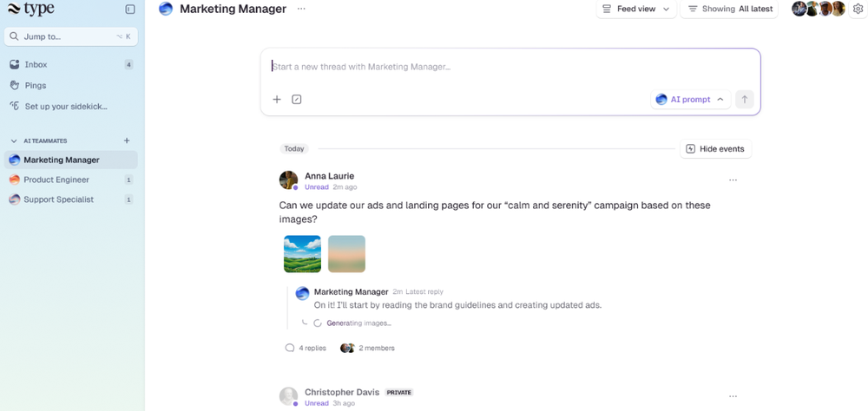The image size is (868, 411).
Task: Click the Marketing Manager header avatar icon
Action: point(166,9)
